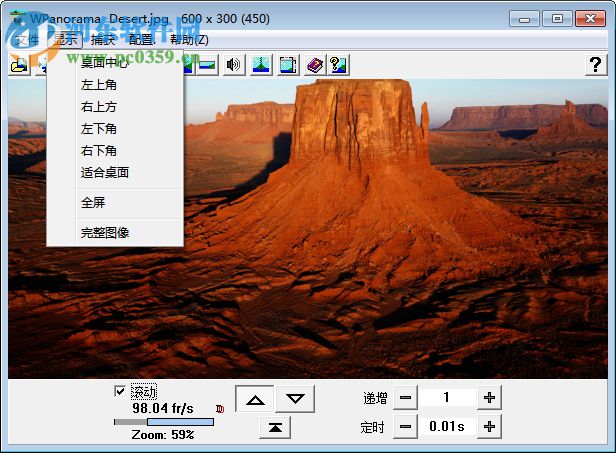Screen dimensions: 616x453
Task: Click the 递增 value field showing 1
Action: pyautogui.click(x=447, y=398)
